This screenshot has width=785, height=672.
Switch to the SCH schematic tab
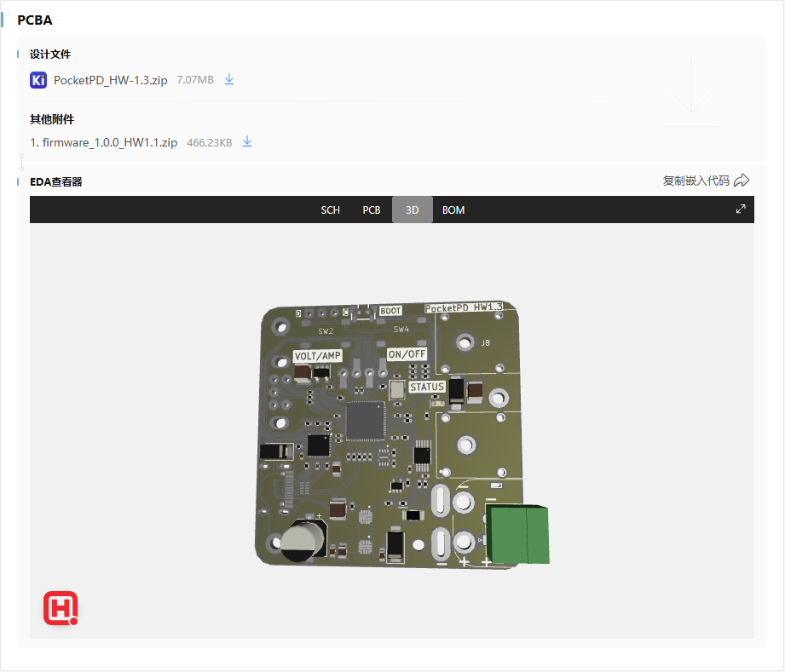tap(330, 210)
